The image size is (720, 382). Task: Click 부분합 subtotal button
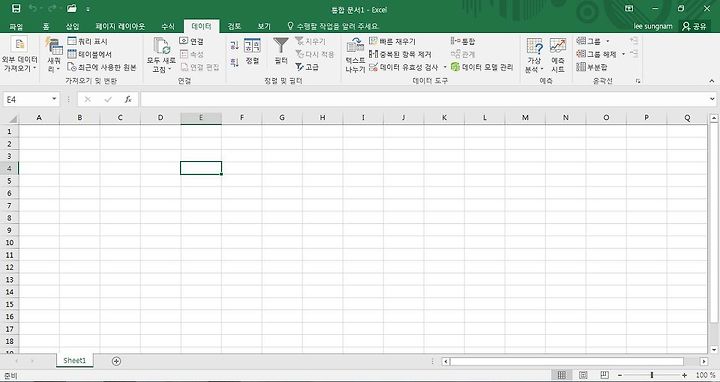(x=592, y=67)
